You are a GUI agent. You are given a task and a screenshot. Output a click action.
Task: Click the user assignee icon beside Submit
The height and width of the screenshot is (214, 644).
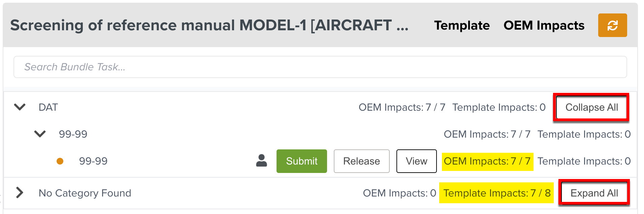(261, 161)
